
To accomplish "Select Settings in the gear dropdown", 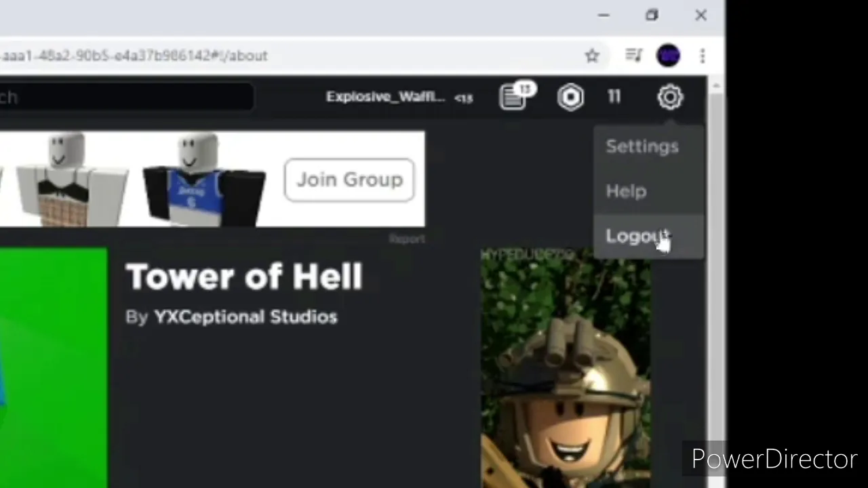I will pos(642,146).
